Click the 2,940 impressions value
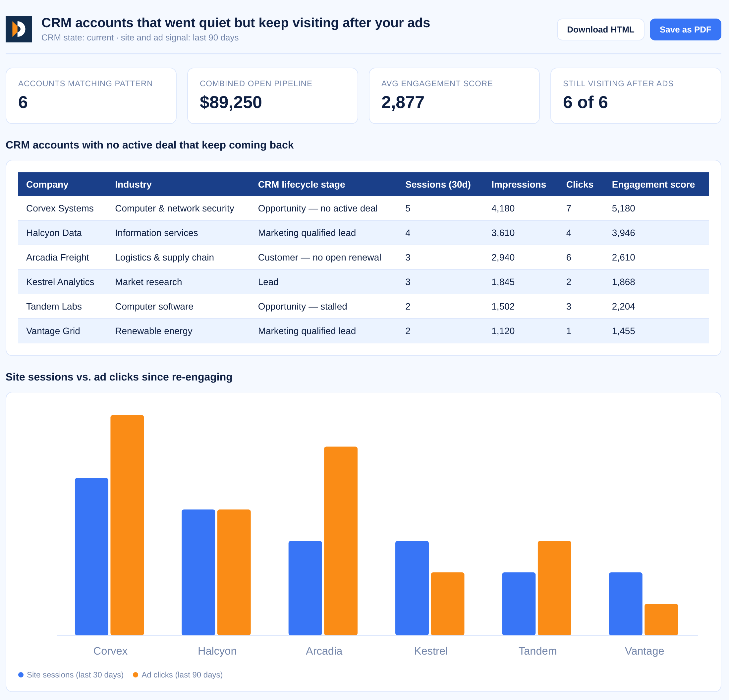The width and height of the screenshot is (729, 700). click(503, 258)
